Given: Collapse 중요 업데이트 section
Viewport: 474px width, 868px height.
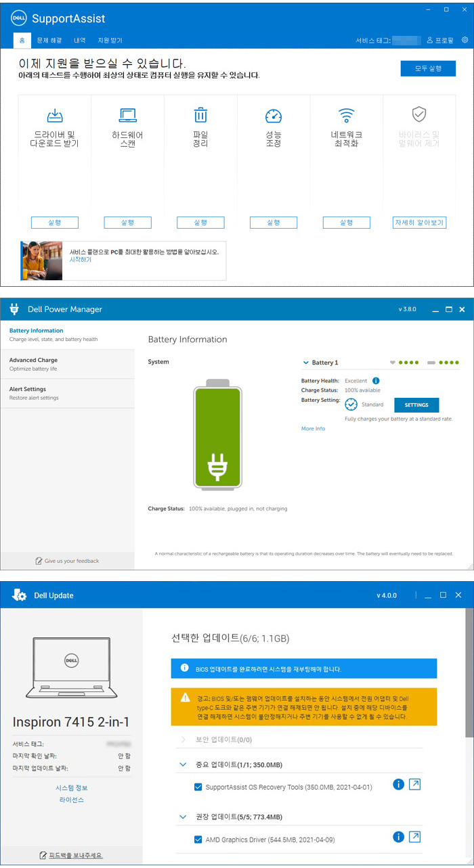Looking at the screenshot, I should [x=183, y=764].
